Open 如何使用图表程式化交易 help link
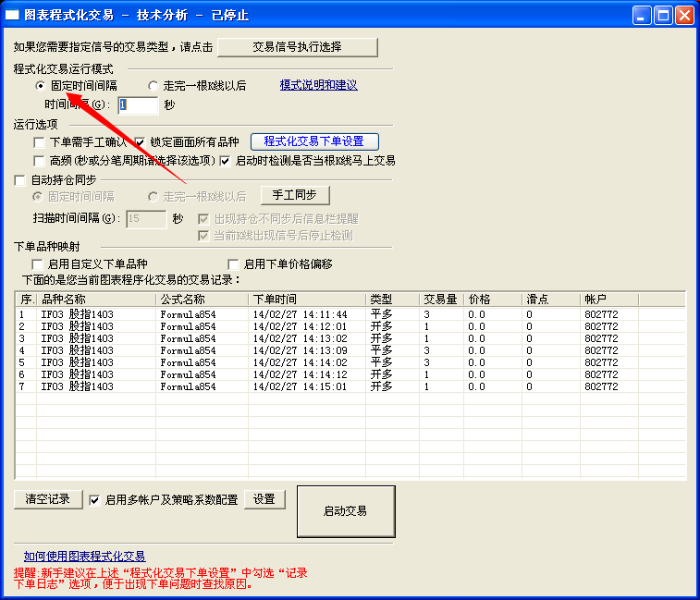700x600 pixels. (84, 557)
